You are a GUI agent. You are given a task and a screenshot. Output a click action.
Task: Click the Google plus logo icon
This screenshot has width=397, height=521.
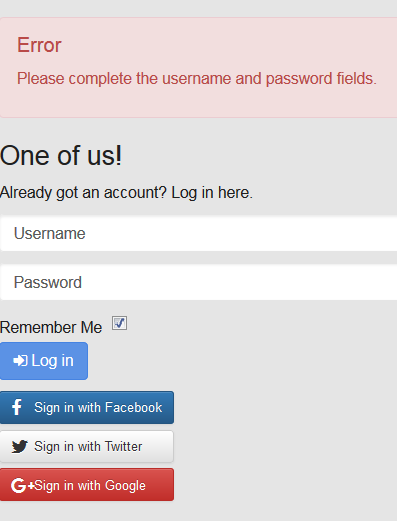(23, 485)
